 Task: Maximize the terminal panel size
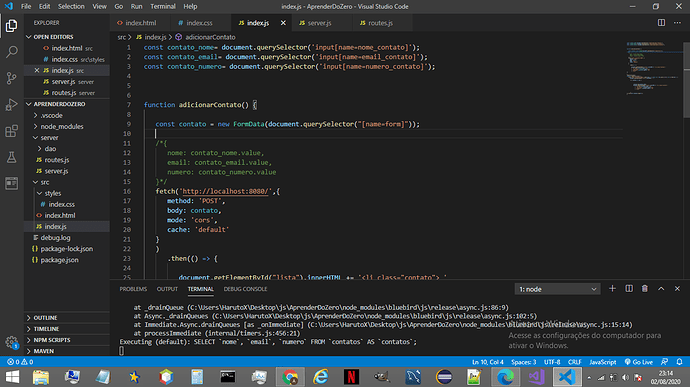[661, 289]
